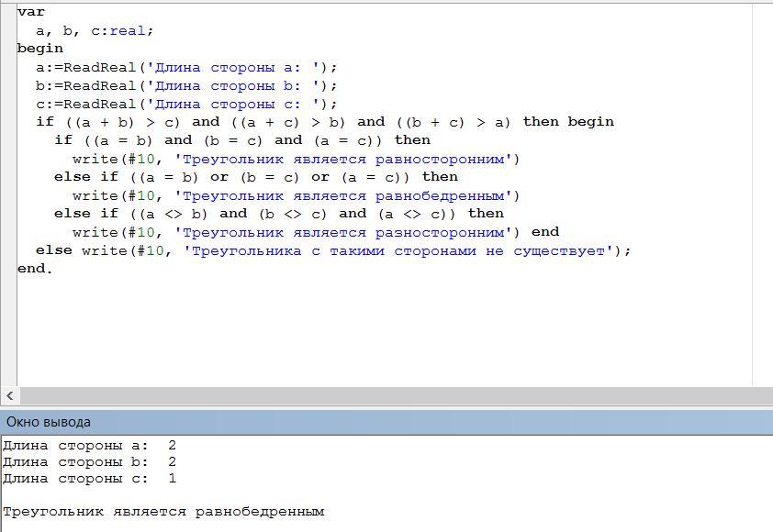Click output result 'Треугольник является равнобедренным'
This screenshot has width=773, height=532.
pyautogui.click(x=163, y=513)
